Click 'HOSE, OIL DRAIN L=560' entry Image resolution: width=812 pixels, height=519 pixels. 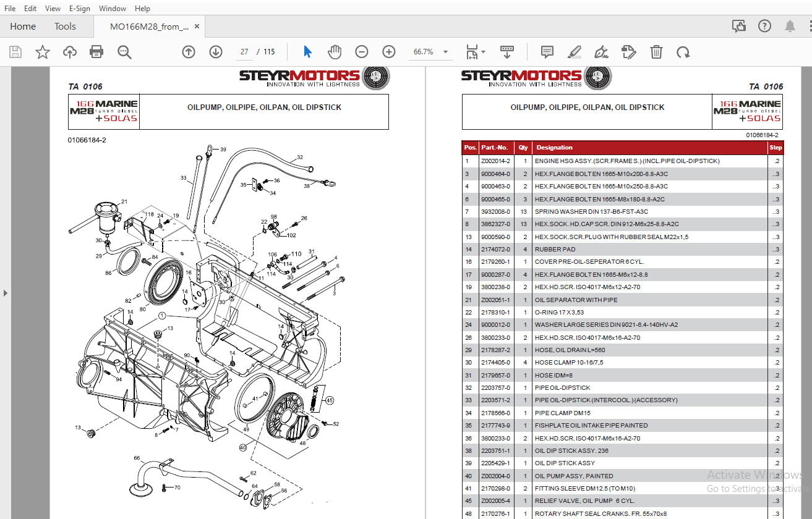(570, 350)
